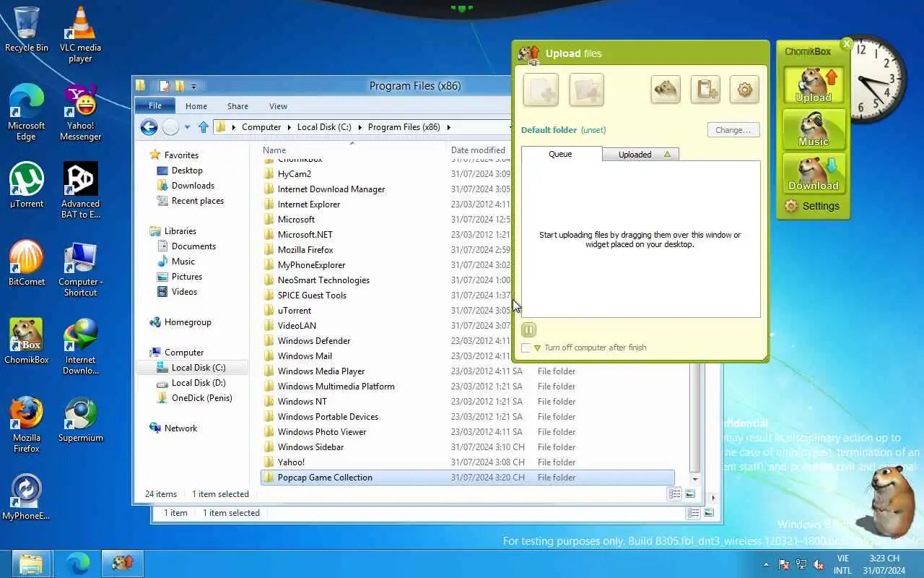Open the recent locations dropdown arrow in Explorer
Screen dimensions: 924x578
[187, 127]
